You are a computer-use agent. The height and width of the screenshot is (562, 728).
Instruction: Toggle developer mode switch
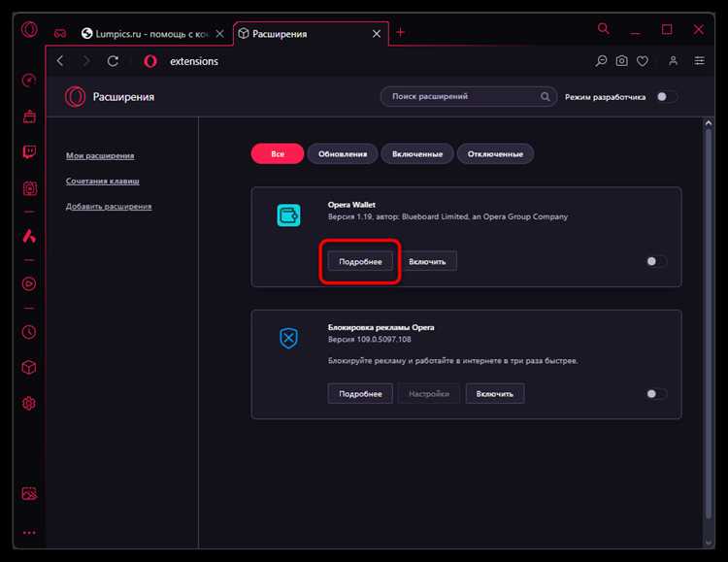[666, 97]
